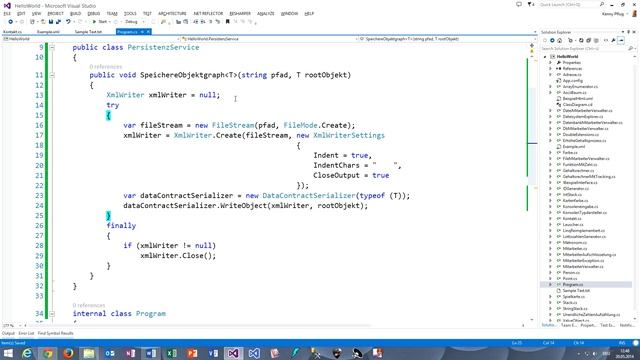Click the Collapse All icon in Solution Explorer

pyautogui.click(x=589, y=40)
